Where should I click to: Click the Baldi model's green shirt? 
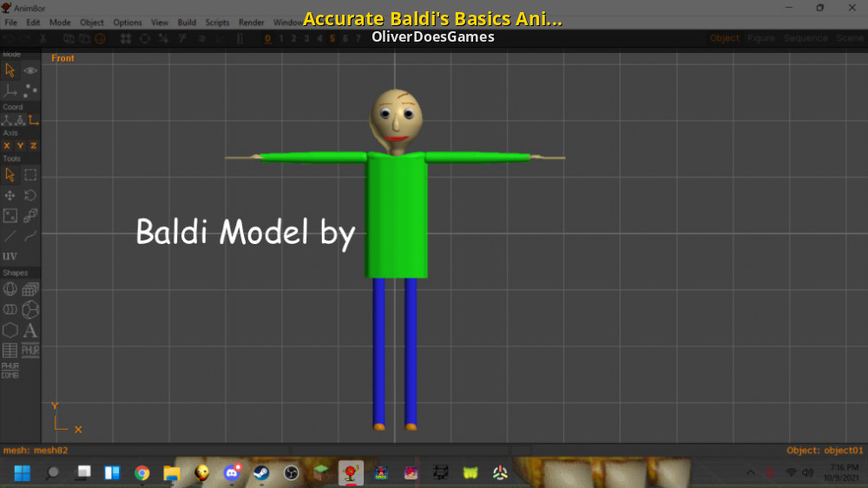click(x=397, y=217)
